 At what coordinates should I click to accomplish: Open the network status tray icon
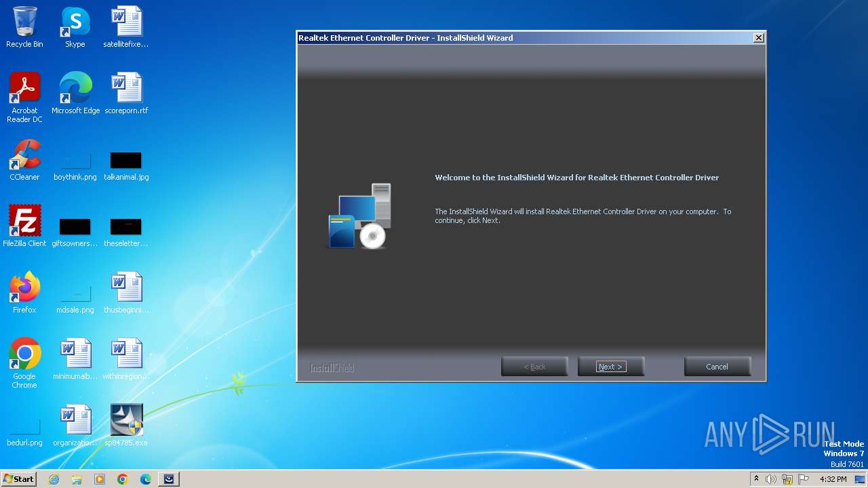point(787,479)
